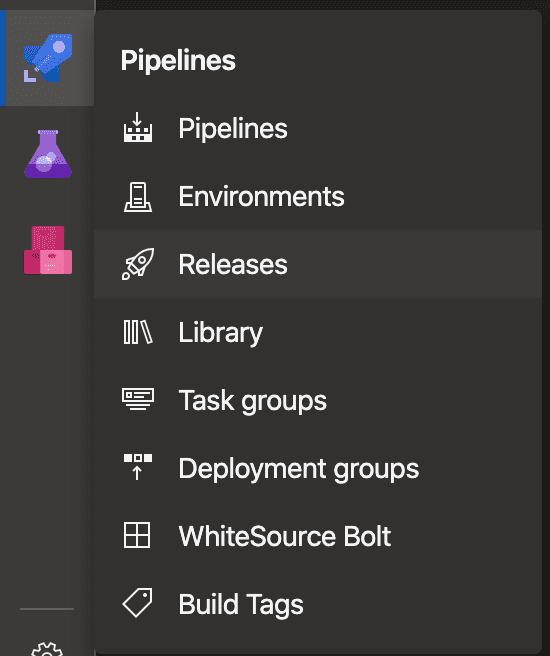This screenshot has height=656, width=550.
Task: Open the Artifacts pink package sidebar icon
Action: coord(48,250)
